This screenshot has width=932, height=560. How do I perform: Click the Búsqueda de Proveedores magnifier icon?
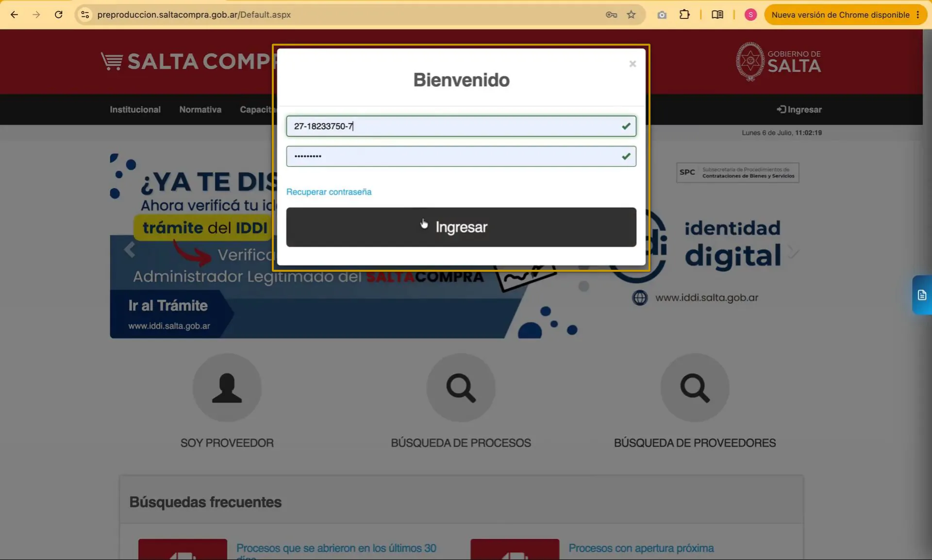695,388
